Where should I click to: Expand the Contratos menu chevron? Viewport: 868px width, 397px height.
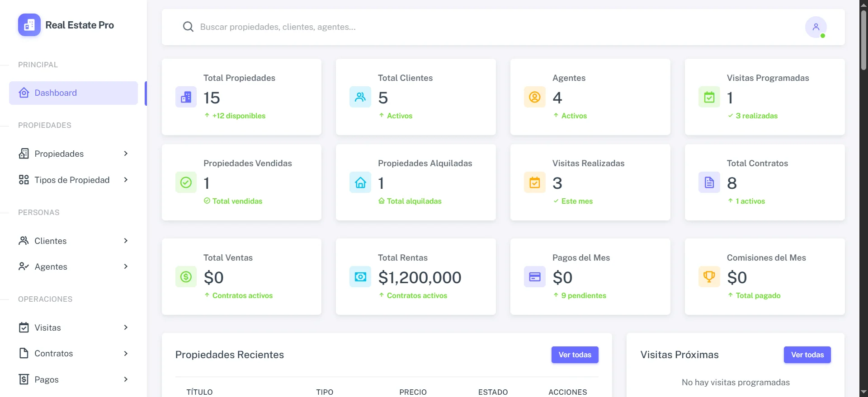click(126, 353)
